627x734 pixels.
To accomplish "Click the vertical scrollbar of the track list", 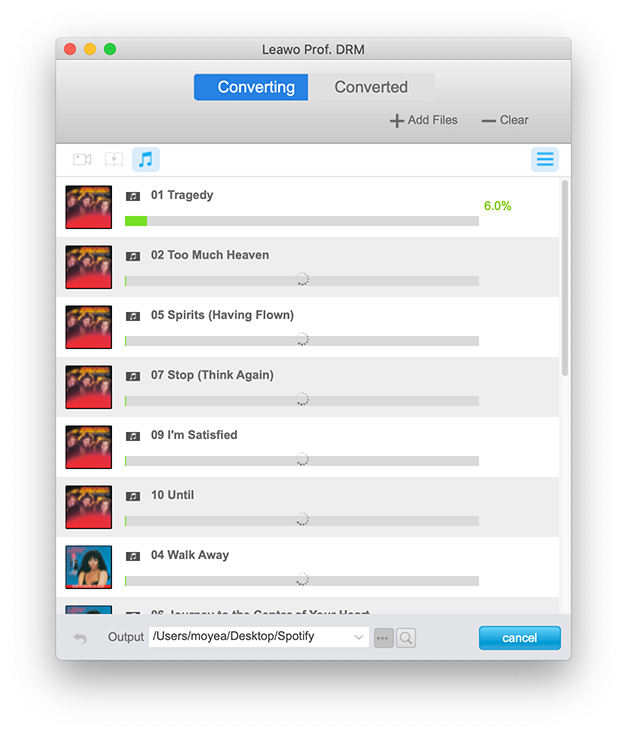I will 565,280.
